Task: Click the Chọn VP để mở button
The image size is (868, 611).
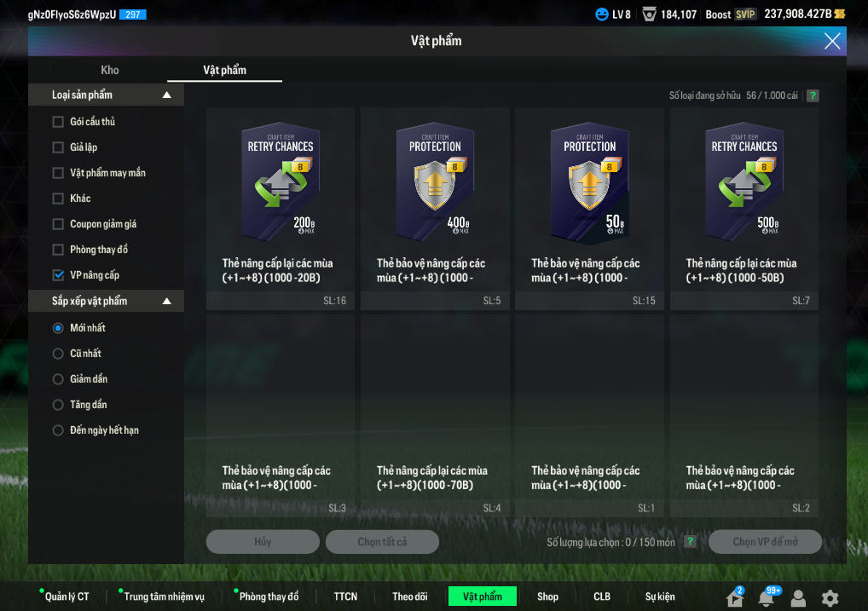Action: coord(764,542)
